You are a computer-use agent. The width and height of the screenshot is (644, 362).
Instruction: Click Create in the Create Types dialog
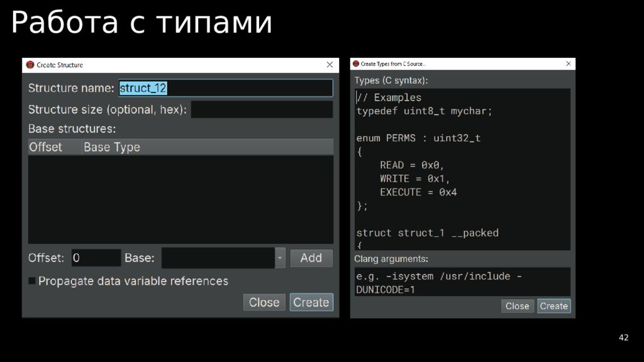[553, 306]
